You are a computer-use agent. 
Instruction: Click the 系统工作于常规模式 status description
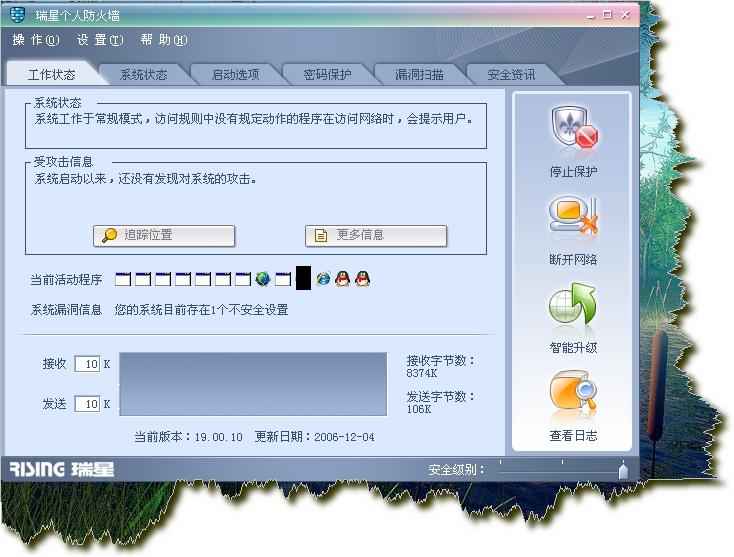pyautogui.click(x=254, y=119)
